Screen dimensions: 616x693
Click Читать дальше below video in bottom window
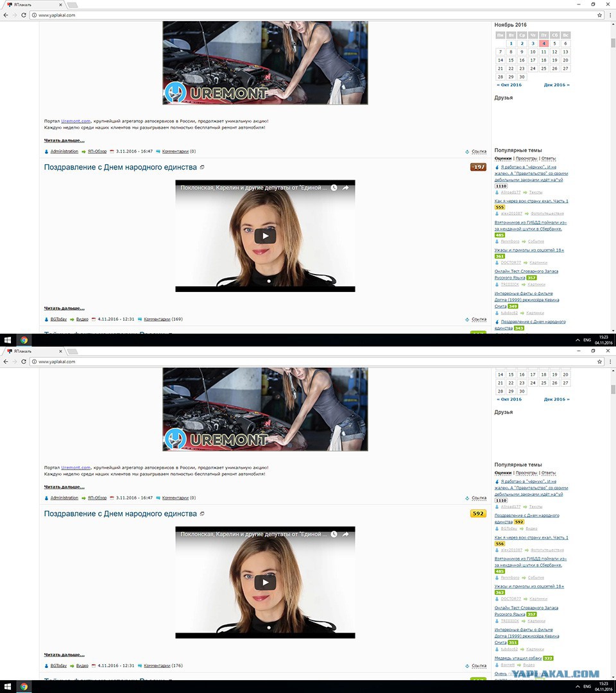point(64,655)
